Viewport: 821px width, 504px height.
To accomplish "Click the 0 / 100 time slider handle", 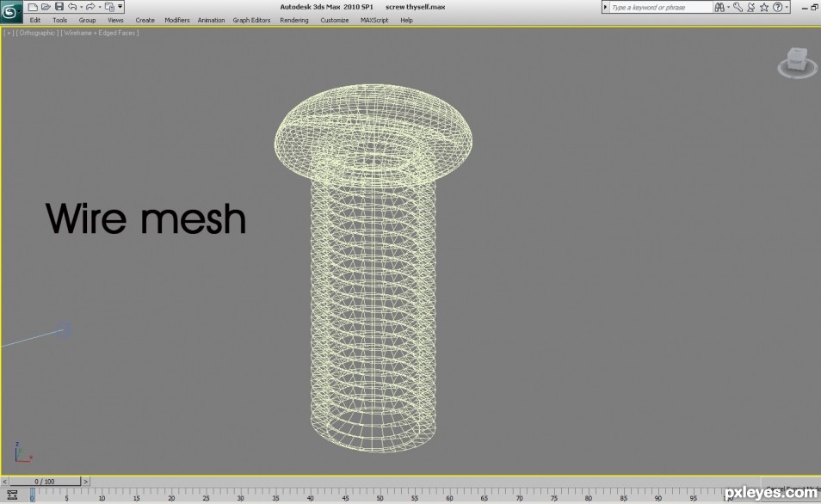I will click(x=45, y=482).
